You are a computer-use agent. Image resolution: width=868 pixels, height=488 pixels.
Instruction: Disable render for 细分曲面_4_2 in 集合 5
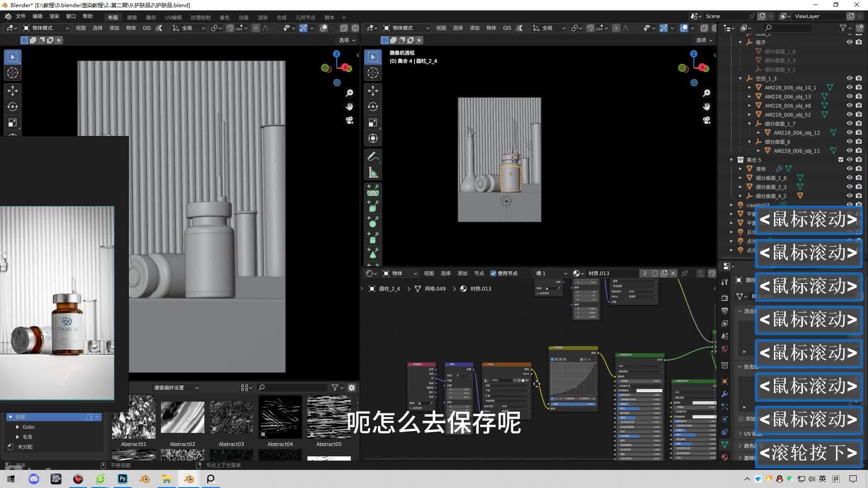point(859,196)
